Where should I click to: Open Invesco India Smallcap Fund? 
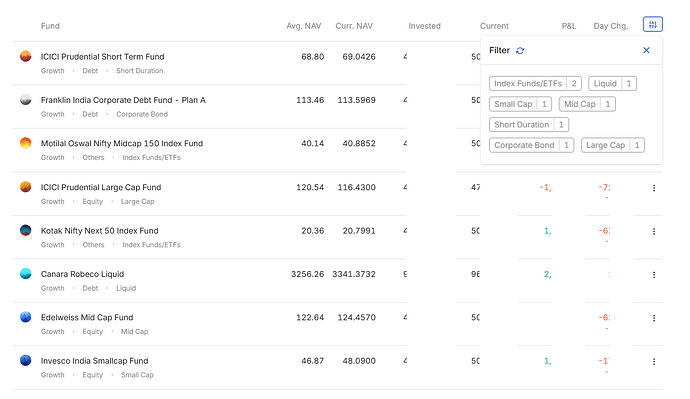[x=94, y=361]
